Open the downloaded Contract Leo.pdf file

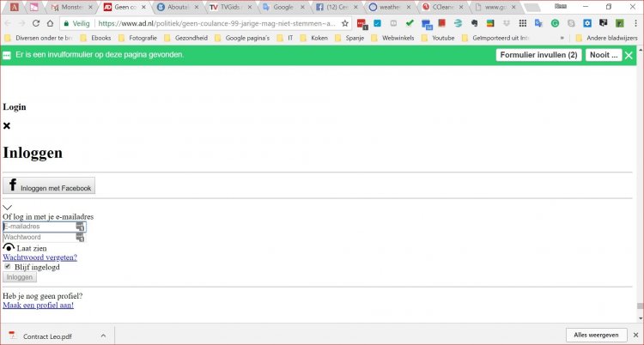(47, 336)
